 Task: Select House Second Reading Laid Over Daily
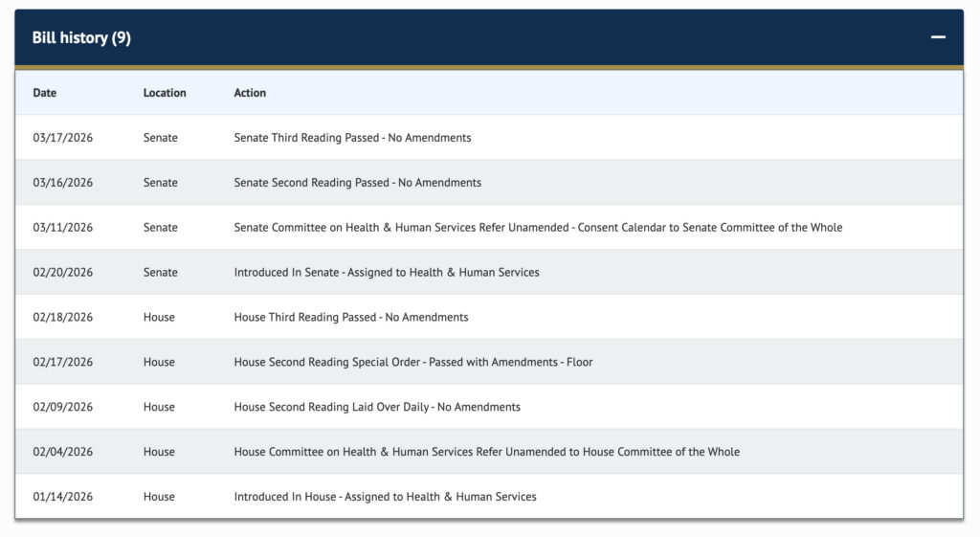(x=377, y=407)
